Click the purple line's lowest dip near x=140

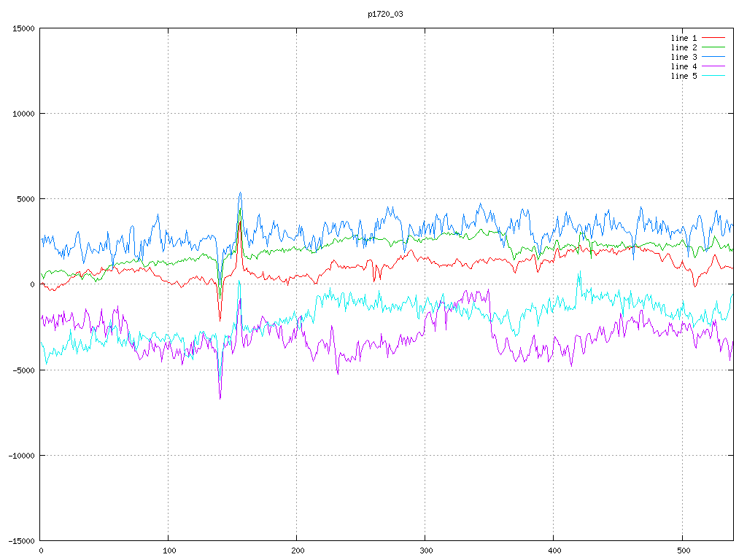click(220, 397)
